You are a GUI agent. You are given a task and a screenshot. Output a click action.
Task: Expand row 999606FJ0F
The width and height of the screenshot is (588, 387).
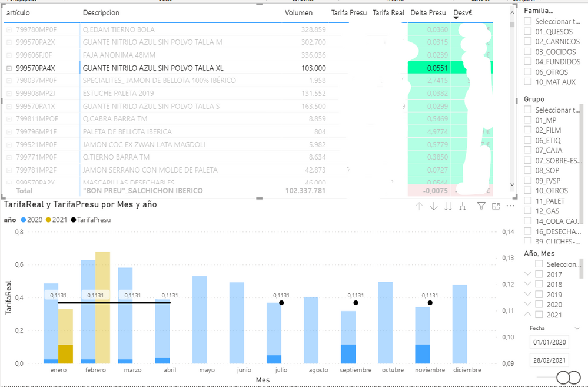9,55
